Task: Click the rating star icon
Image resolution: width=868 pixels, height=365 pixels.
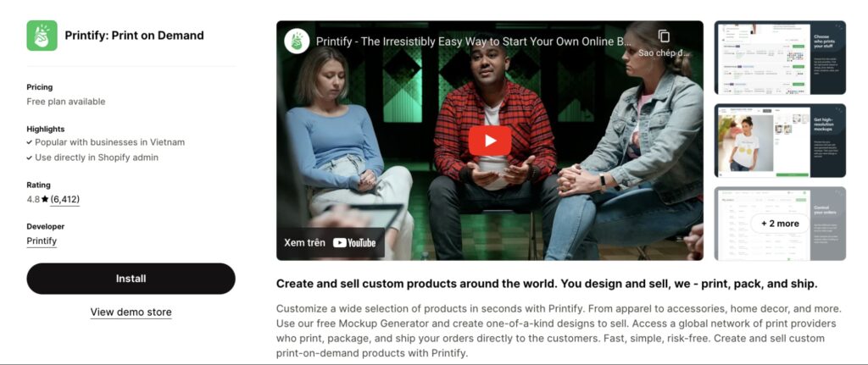Action: point(45,199)
